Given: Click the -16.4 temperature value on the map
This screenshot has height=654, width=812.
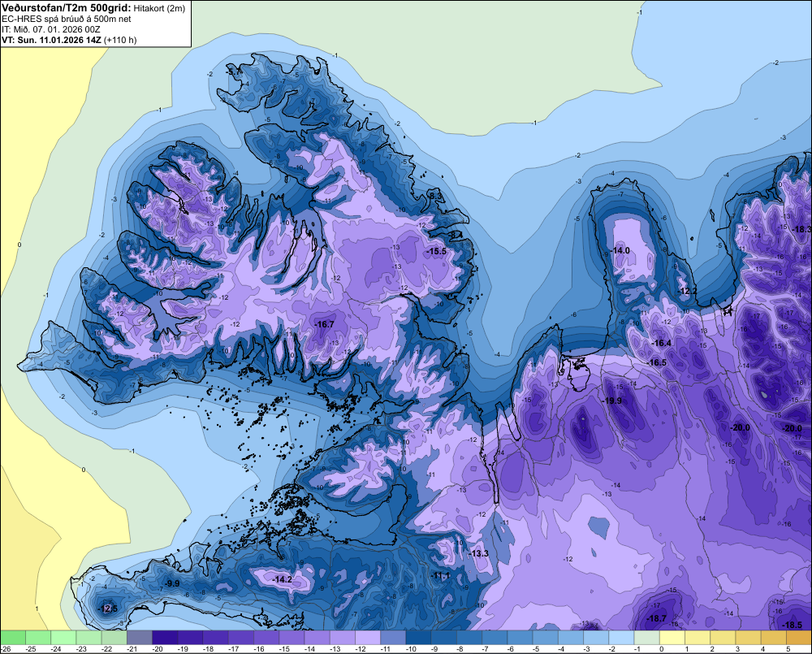Looking at the screenshot, I should coord(661,343).
